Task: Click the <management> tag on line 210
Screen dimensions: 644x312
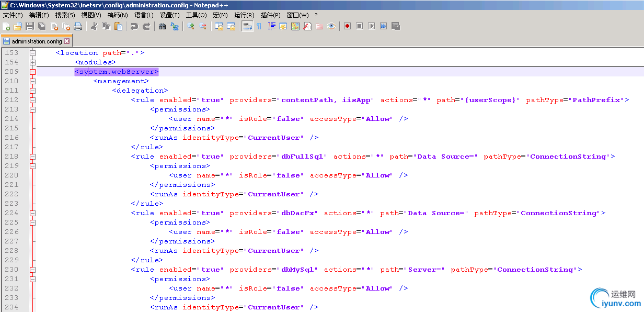Action: pyautogui.click(x=121, y=81)
